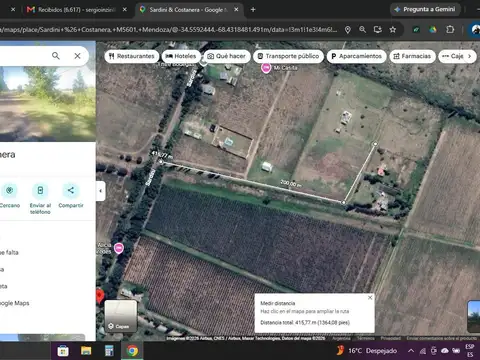Click the Compartir share icon

pos(71,190)
